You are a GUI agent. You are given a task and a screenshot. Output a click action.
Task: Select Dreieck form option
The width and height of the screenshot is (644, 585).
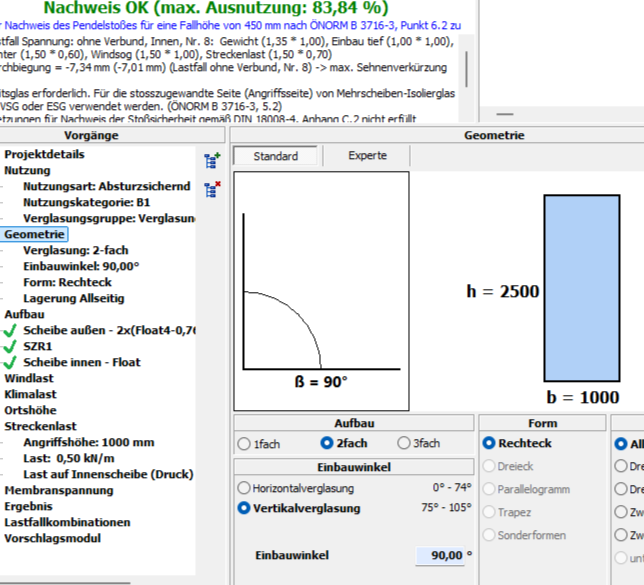[489, 466]
